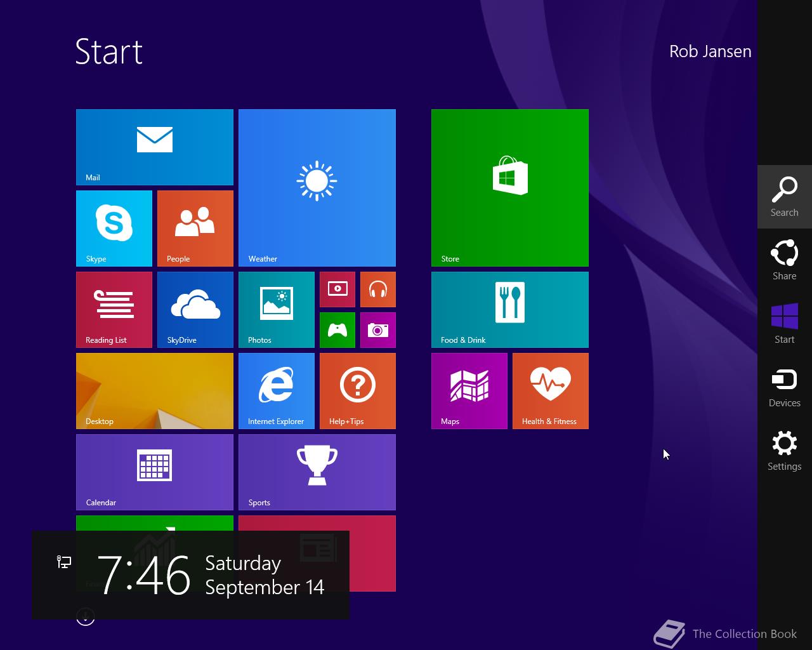
Task: Open the Settings charm
Action: point(785,451)
